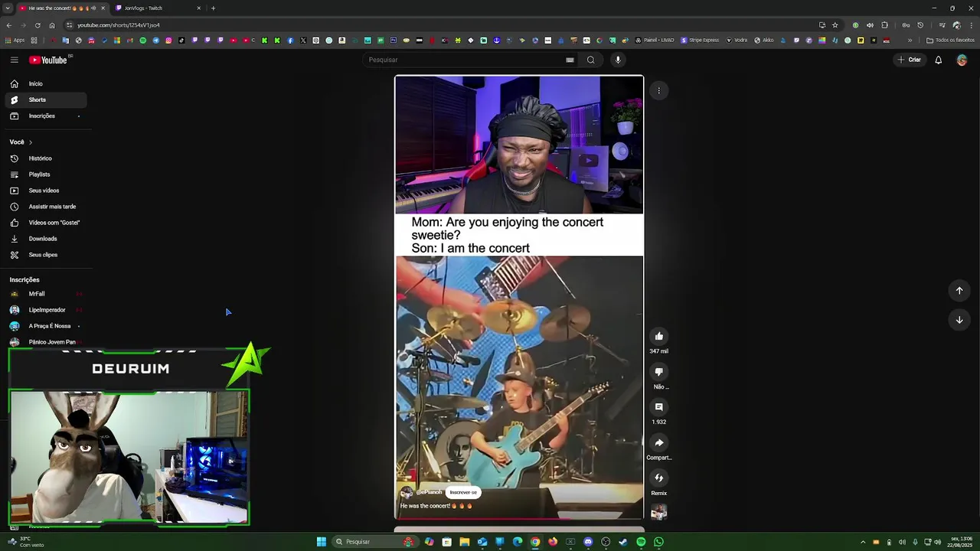Open the MrFall channel subscription

46,294
